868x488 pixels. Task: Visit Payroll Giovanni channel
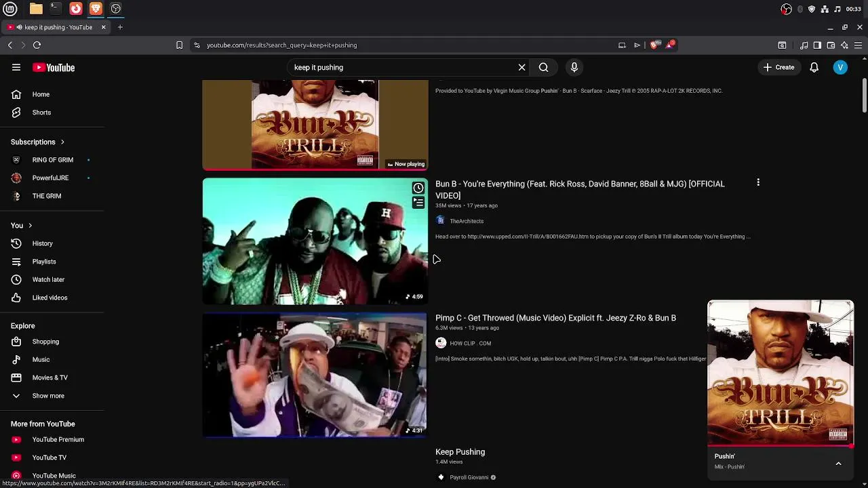click(x=469, y=478)
